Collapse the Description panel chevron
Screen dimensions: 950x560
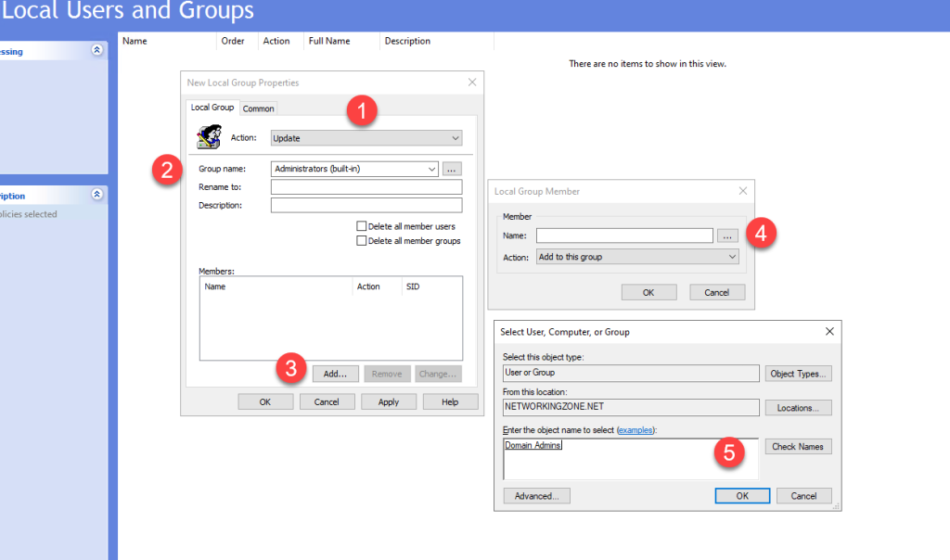[x=96, y=196]
